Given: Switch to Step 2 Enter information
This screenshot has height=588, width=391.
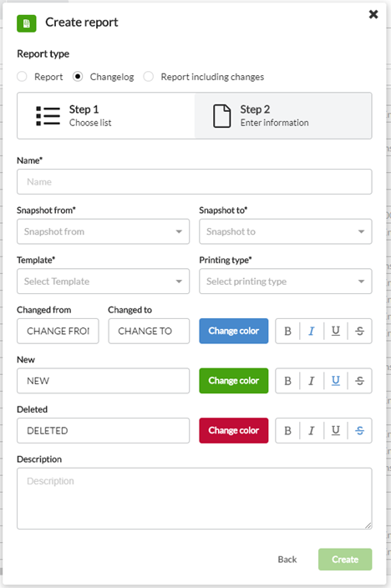Looking at the screenshot, I should coord(283,116).
